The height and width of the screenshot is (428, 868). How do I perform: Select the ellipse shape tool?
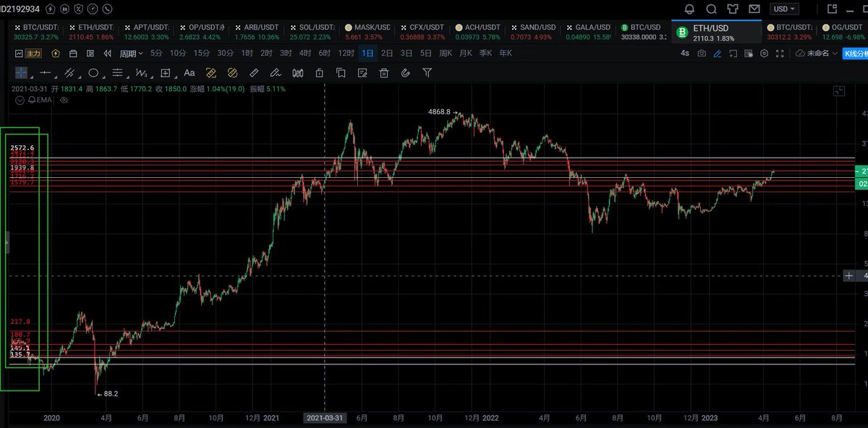point(93,72)
